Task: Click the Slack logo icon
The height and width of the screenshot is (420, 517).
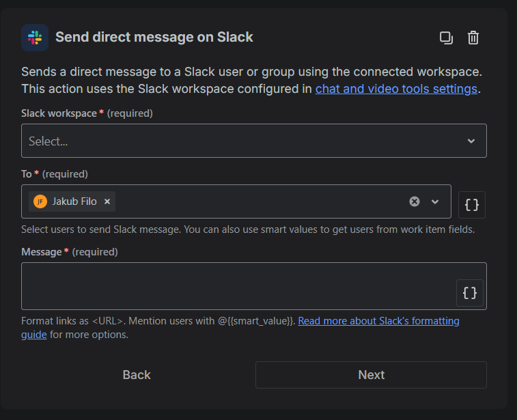Action: pos(34,38)
